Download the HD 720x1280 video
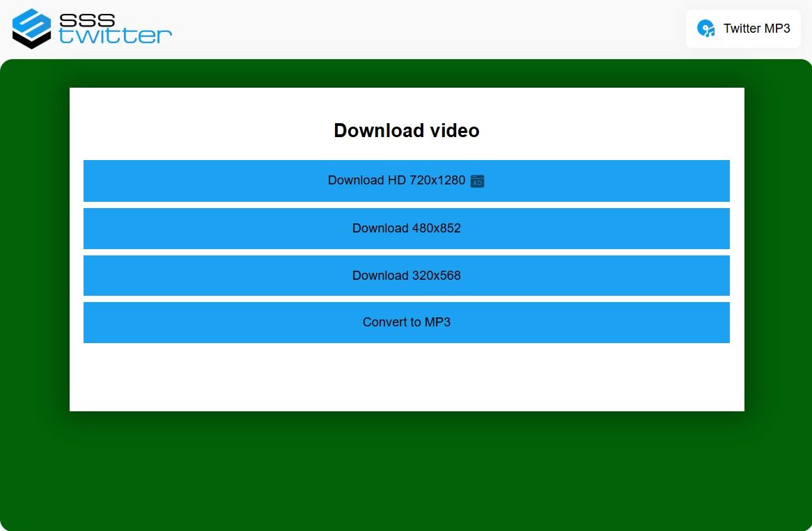Image resolution: width=812 pixels, height=531 pixels. (406, 181)
